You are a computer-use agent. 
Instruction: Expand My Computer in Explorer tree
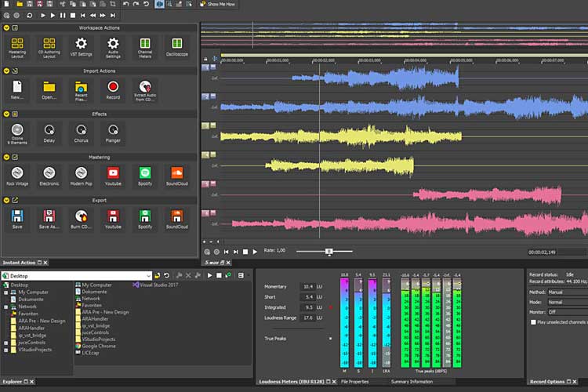pos(6,292)
